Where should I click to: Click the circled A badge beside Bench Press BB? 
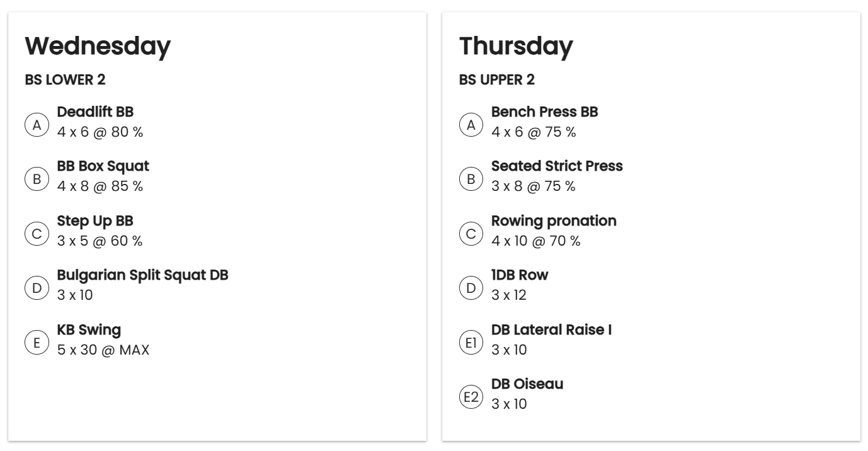pyautogui.click(x=471, y=125)
